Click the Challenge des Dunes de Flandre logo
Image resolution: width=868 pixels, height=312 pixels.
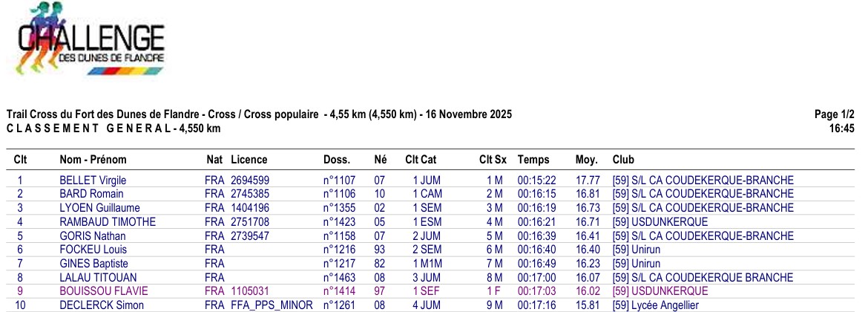click(91, 39)
